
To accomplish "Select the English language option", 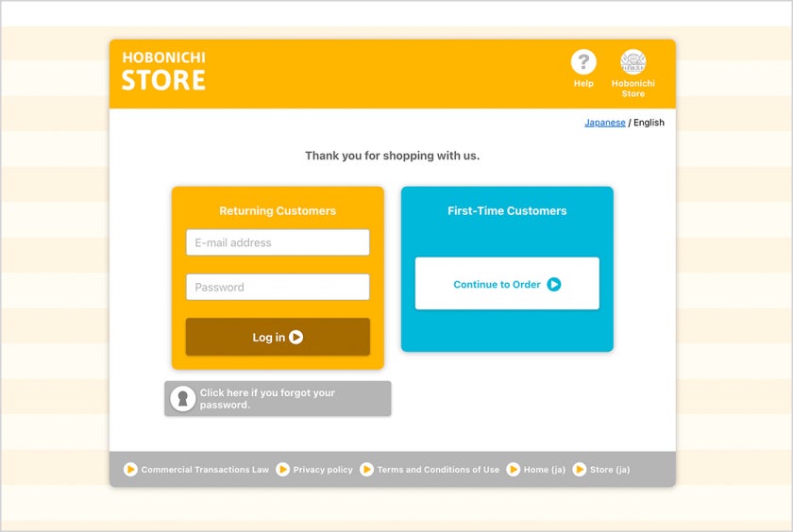I will tap(649, 123).
